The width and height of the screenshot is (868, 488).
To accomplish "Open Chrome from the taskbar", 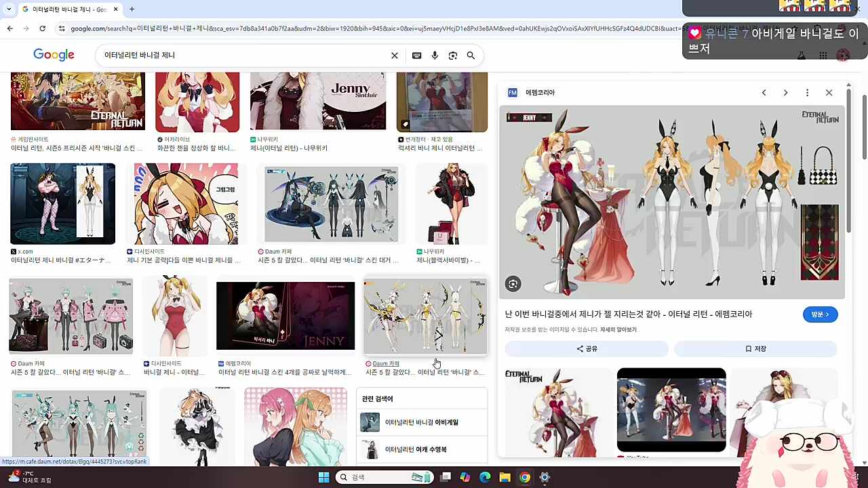I will (x=524, y=477).
